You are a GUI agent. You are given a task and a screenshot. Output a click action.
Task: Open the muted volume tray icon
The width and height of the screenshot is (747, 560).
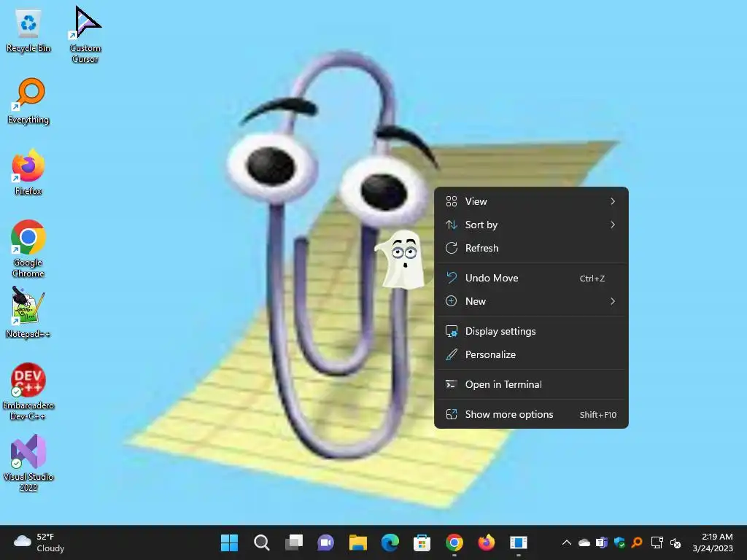675,542
